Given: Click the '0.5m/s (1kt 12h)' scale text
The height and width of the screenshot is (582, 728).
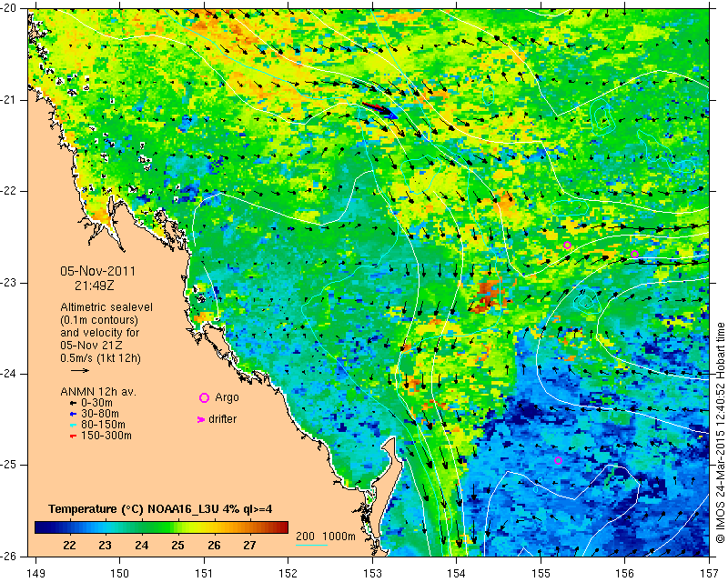Looking at the screenshot, I should 100,358.
